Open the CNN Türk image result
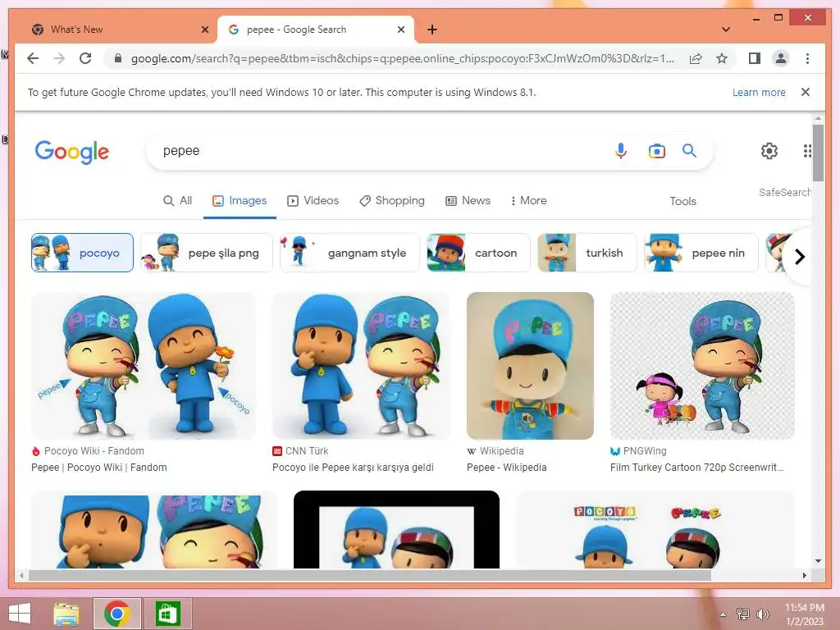840x630 pixels. click(361, 366)
